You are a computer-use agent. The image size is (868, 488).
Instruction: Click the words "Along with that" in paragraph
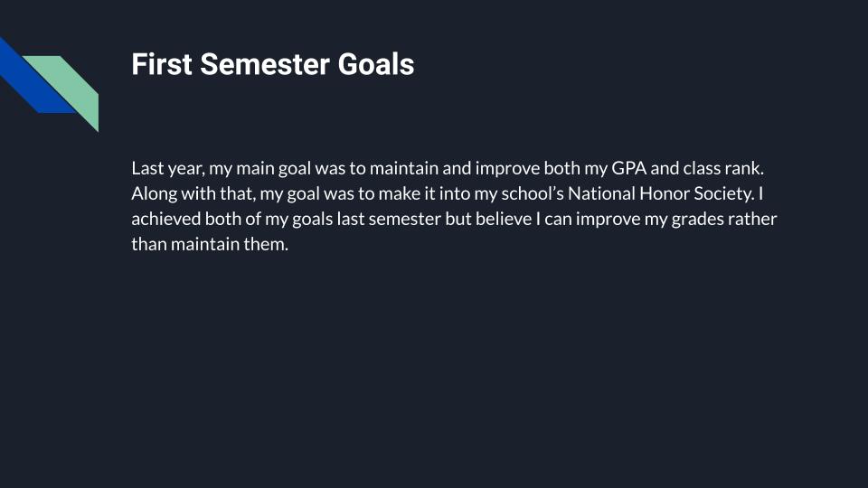(x=193, y=193)
